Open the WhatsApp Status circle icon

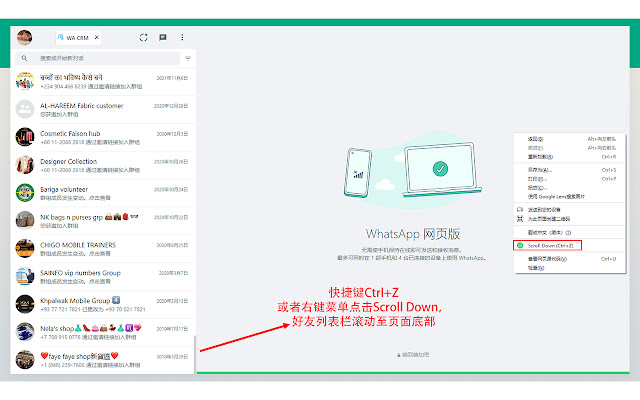[143, 38]
